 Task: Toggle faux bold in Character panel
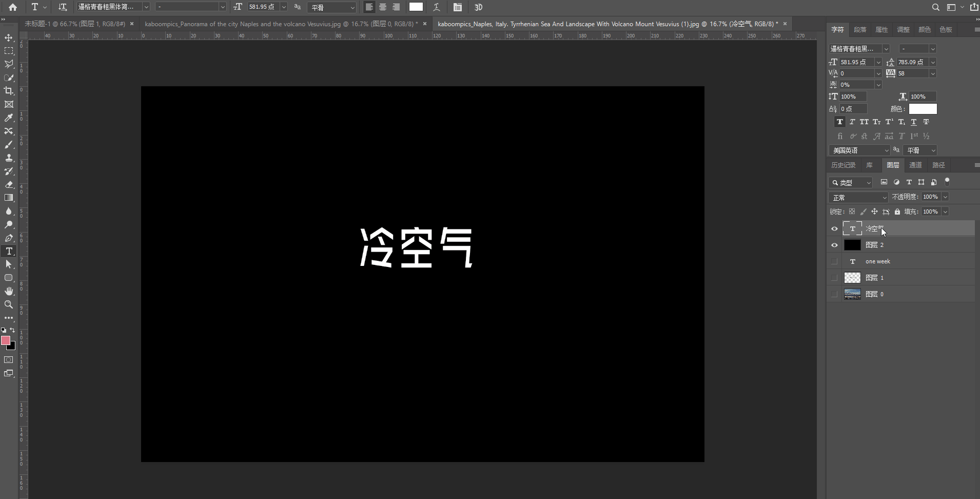(x=839, y=122)
